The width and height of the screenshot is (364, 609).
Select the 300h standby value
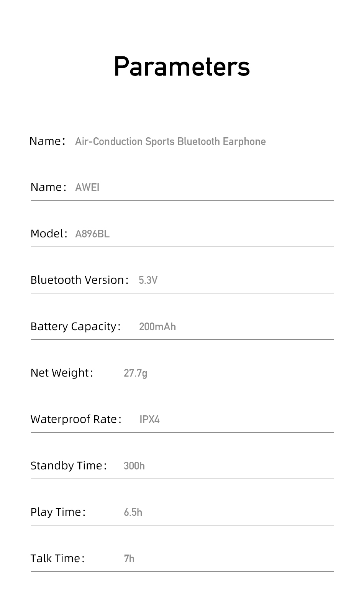pyautogui.click(x=134, y=466)
